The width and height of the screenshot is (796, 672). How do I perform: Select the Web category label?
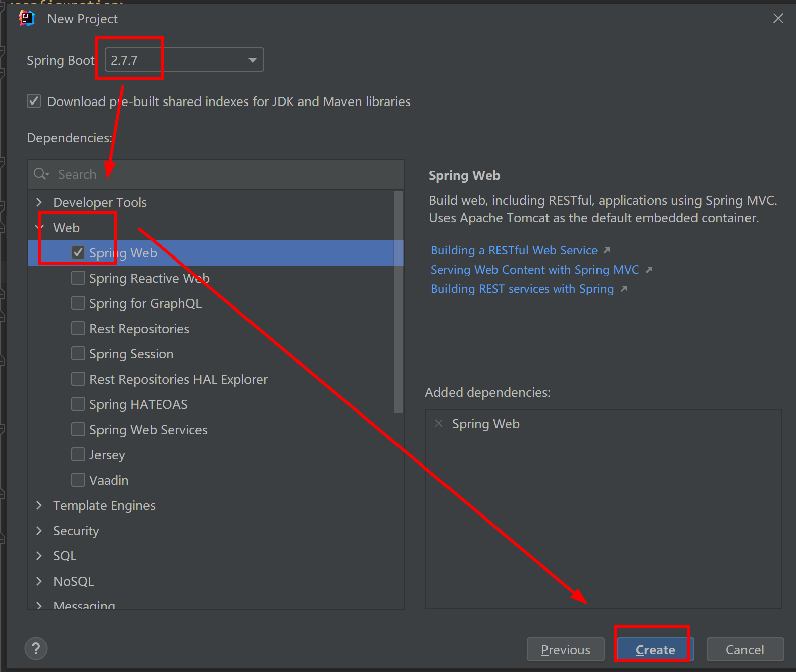[x=67, y=228]
